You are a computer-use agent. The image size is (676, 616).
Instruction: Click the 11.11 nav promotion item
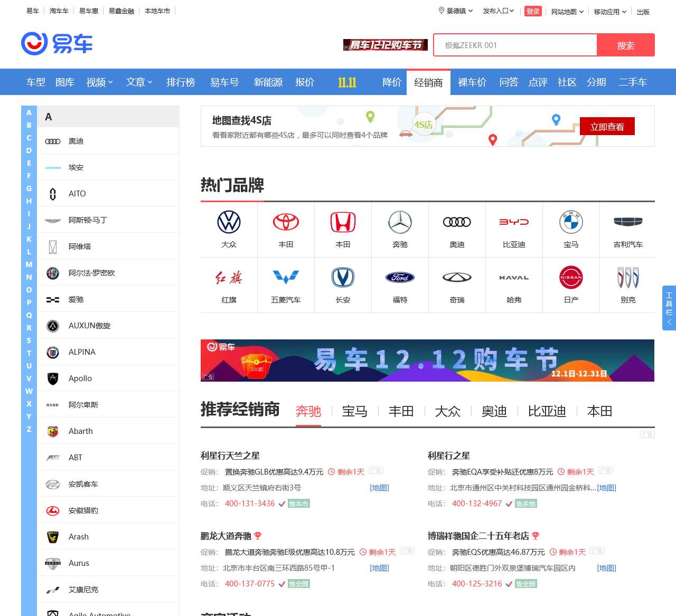pos(347,82)
